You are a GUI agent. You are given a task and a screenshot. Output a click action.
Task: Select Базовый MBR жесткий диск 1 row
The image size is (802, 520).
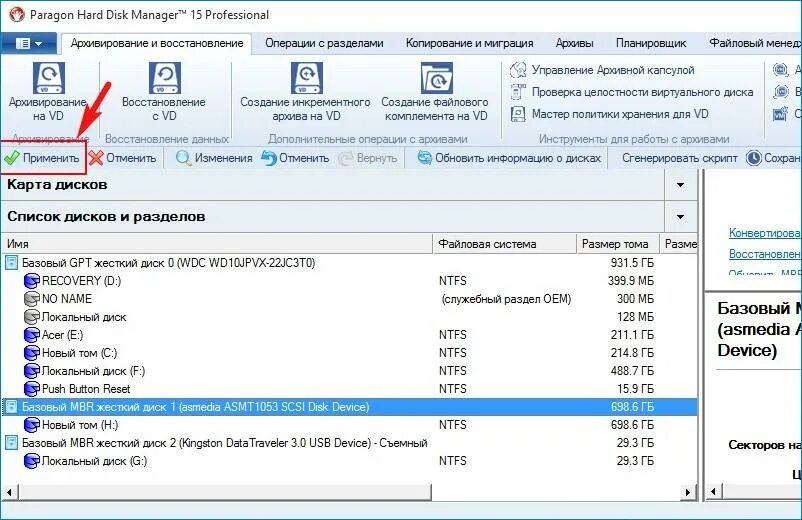coord(349,407)
